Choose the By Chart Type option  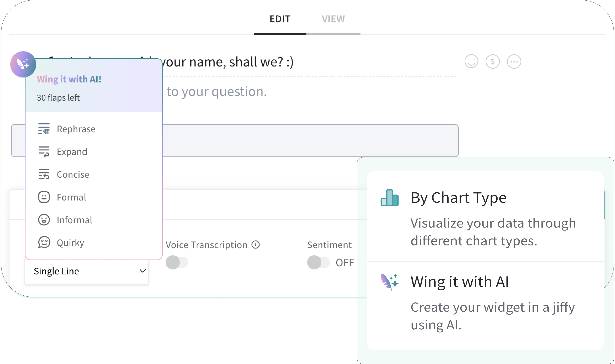pyautogui.click(x=485, y=216)
